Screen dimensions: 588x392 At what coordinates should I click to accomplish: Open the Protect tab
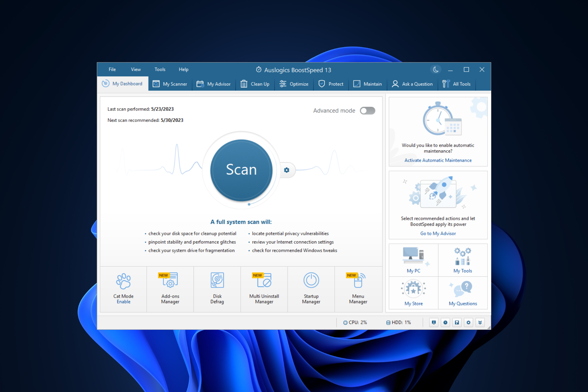point(331,84)
